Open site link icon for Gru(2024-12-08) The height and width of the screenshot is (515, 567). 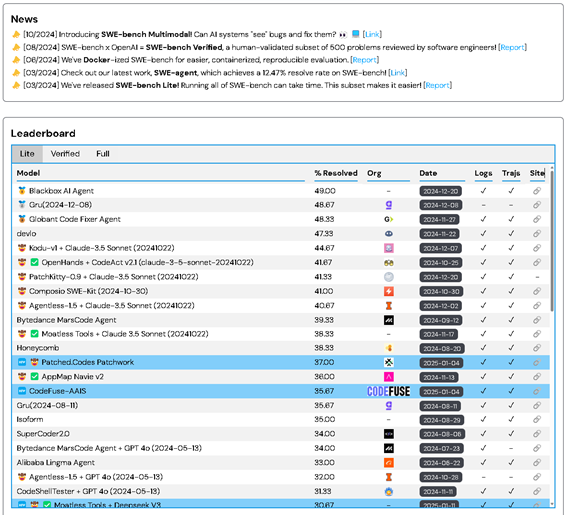[537, 205]
